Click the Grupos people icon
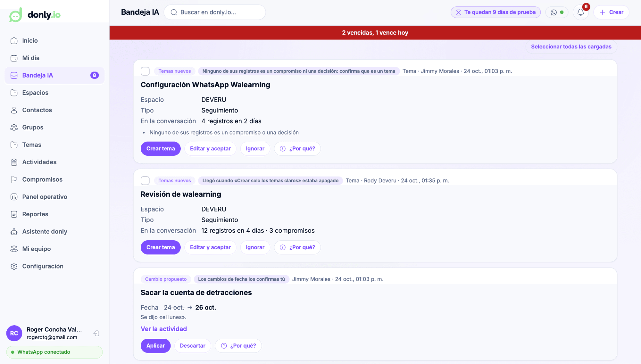The image size is (641, 364). click(14, 127)
